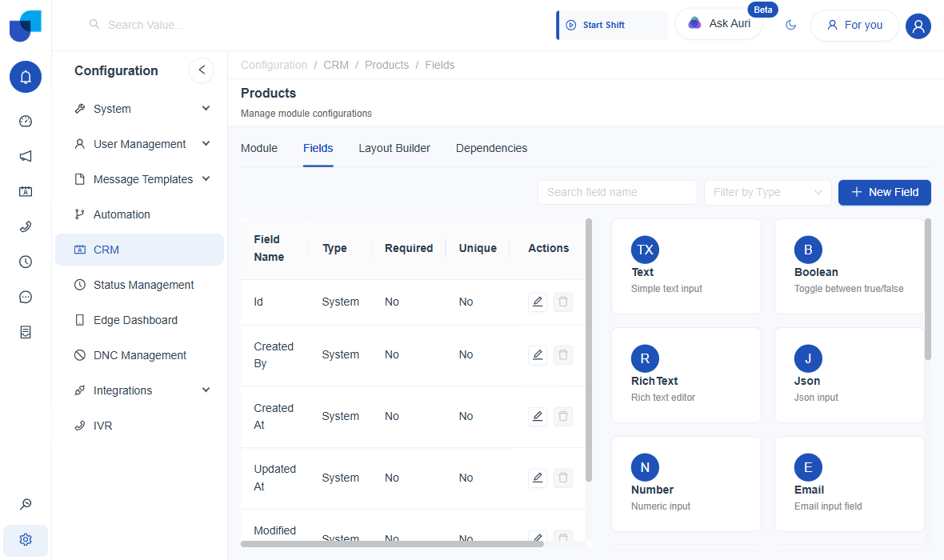Open the Ask Auri assistant
This screenshot has width=944, height=560.
point(719,23)
